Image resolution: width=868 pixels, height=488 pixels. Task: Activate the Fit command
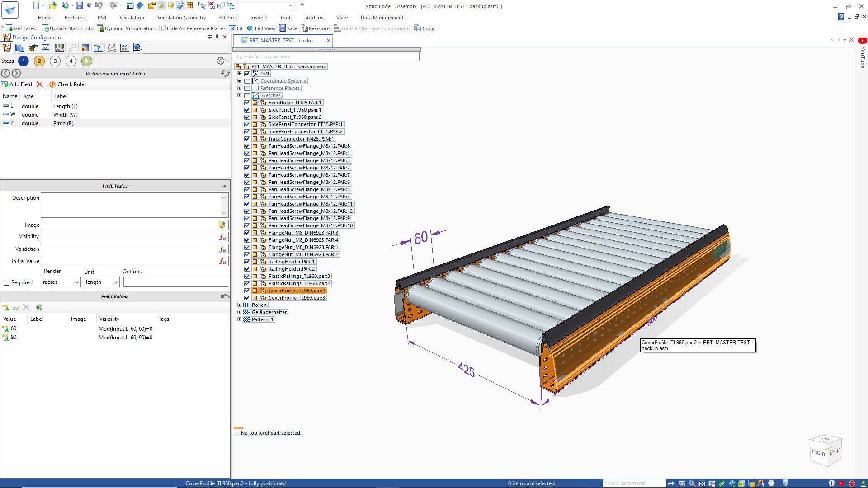click(x=235, y=28)
